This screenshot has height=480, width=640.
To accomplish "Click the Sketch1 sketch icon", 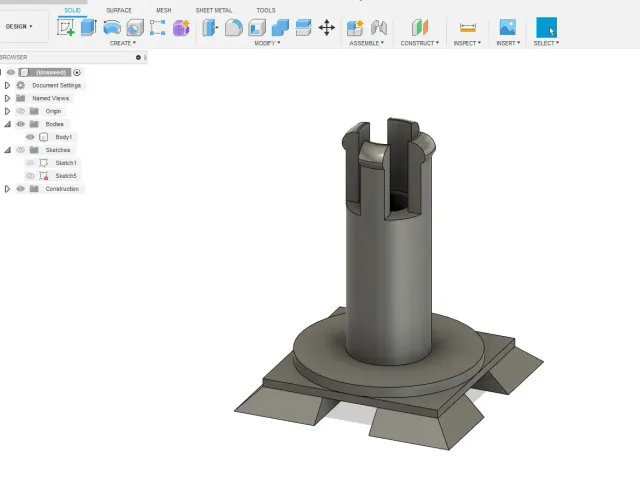I will tap(44, 163).
